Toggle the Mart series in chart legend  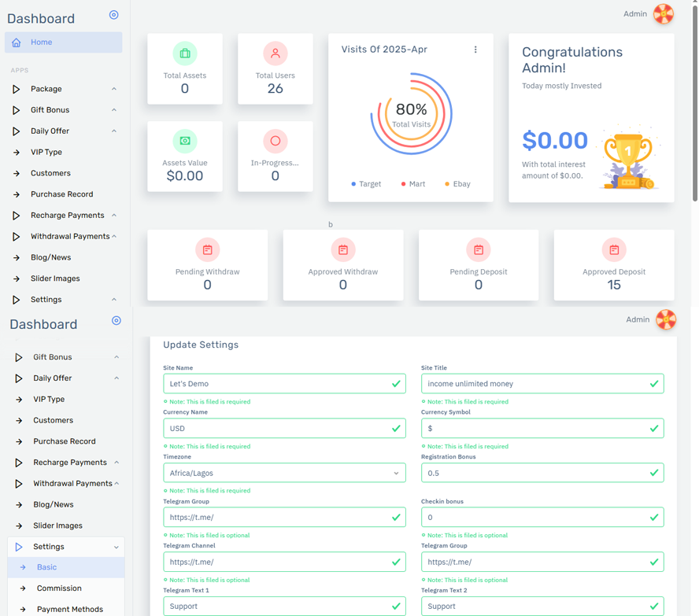[413, 184]
